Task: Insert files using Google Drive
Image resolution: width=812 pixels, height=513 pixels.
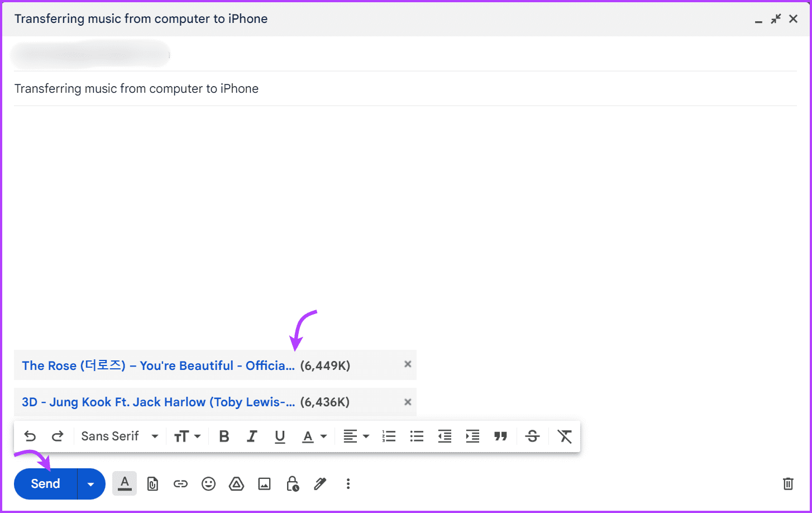Action: coord(236,484)
